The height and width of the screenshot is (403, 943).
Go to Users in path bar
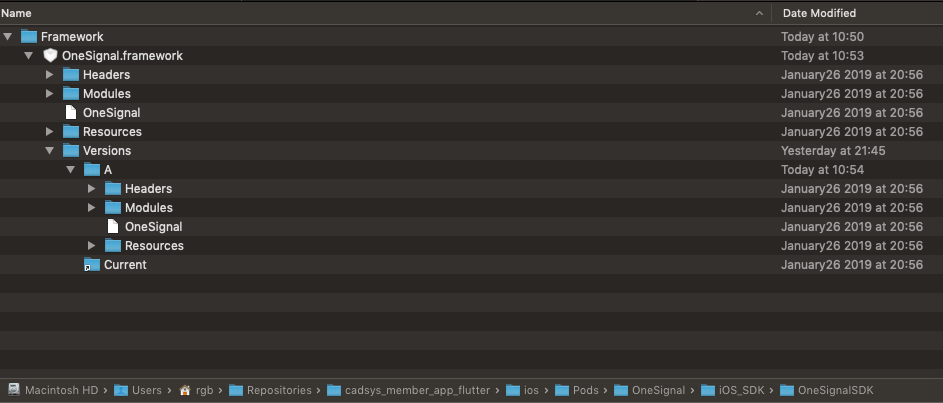tap(147, 390)
